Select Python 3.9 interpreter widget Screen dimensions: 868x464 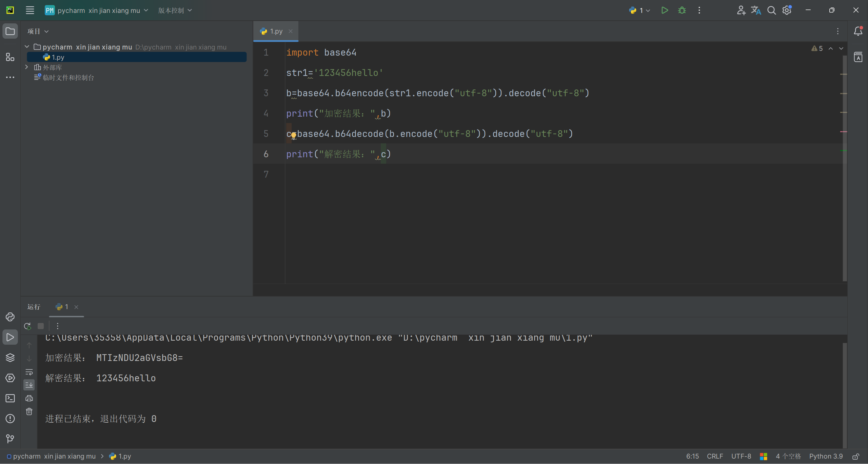[x=826, y=456]
